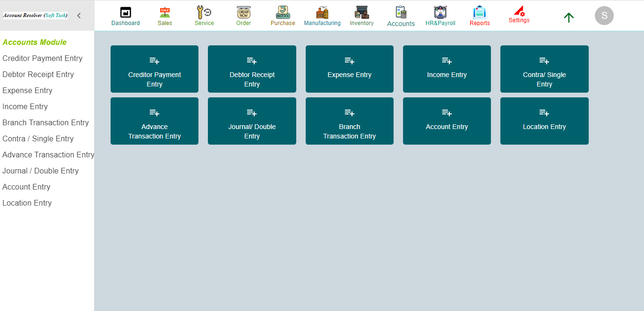The image size is (644, 311).
Task: Open the Expense Entry tile
Action: tap(349, 69)
